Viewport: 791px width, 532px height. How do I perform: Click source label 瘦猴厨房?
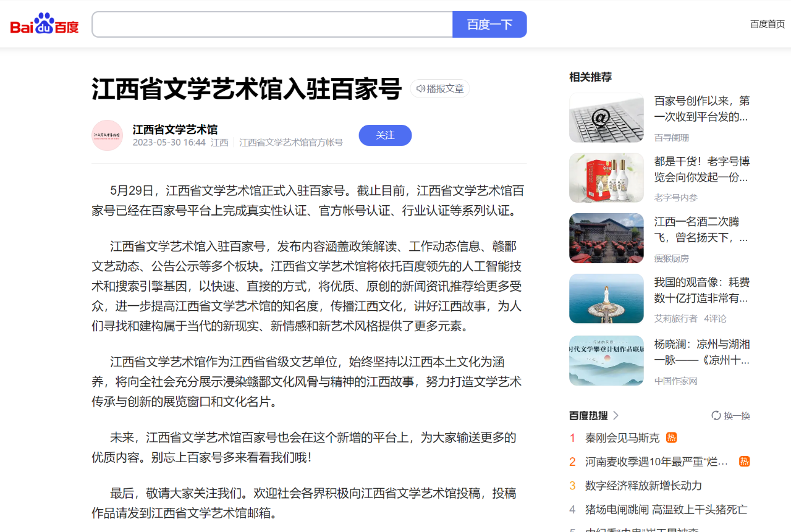pos(672,258)
